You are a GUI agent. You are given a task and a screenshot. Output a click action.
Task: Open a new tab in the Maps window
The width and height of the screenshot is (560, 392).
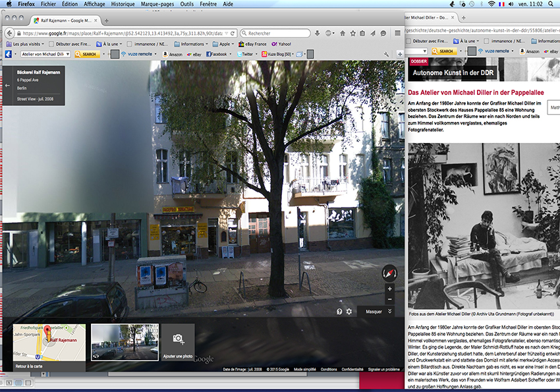click(107, 20)
